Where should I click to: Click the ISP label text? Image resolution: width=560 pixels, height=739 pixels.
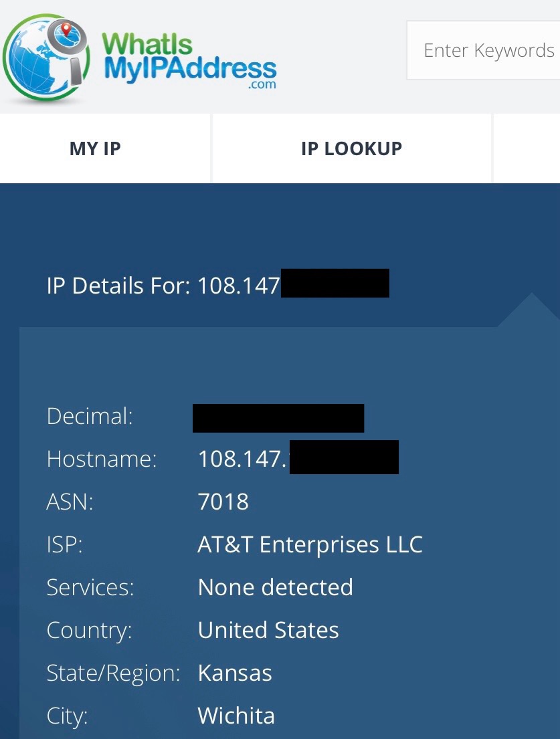point(64,544)
